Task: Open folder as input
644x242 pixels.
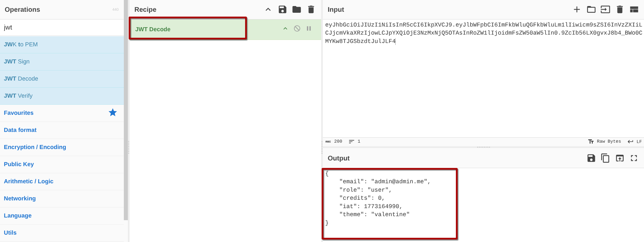Action: 591,9
